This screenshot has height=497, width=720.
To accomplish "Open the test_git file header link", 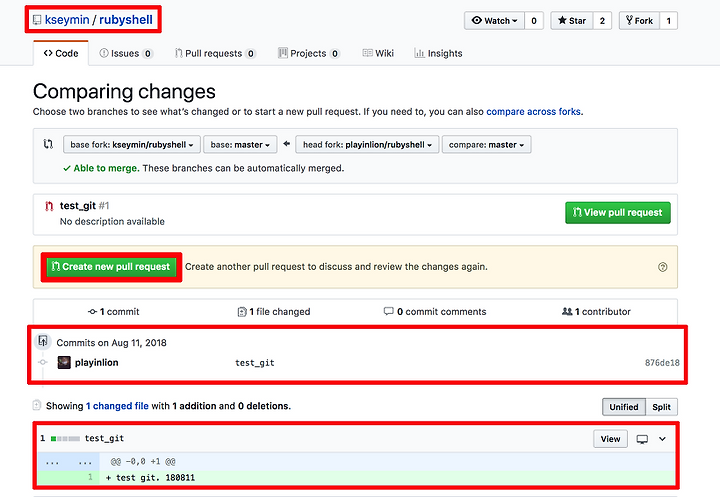I will click(x=104, y=438).
